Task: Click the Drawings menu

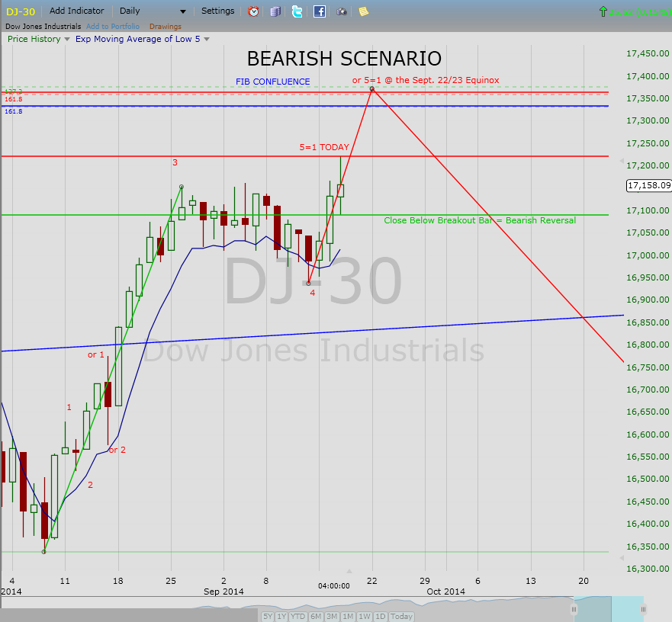Action: [x=166, y=26]
